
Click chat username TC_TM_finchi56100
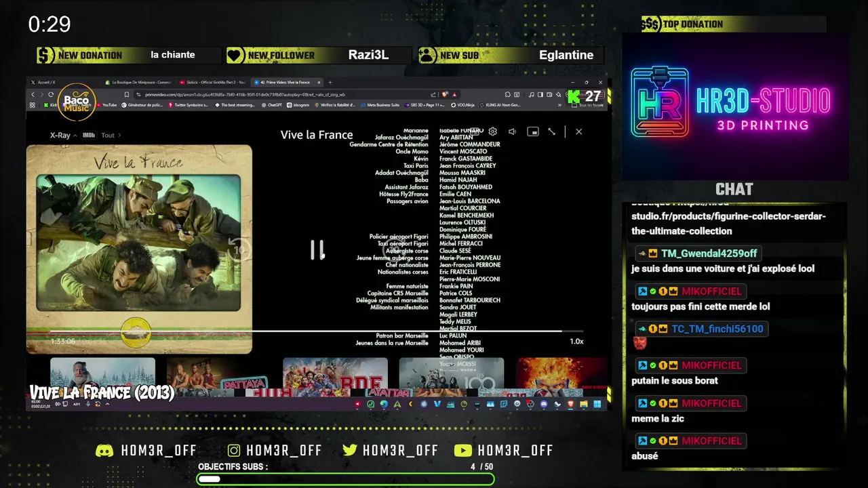click(717, 329)
